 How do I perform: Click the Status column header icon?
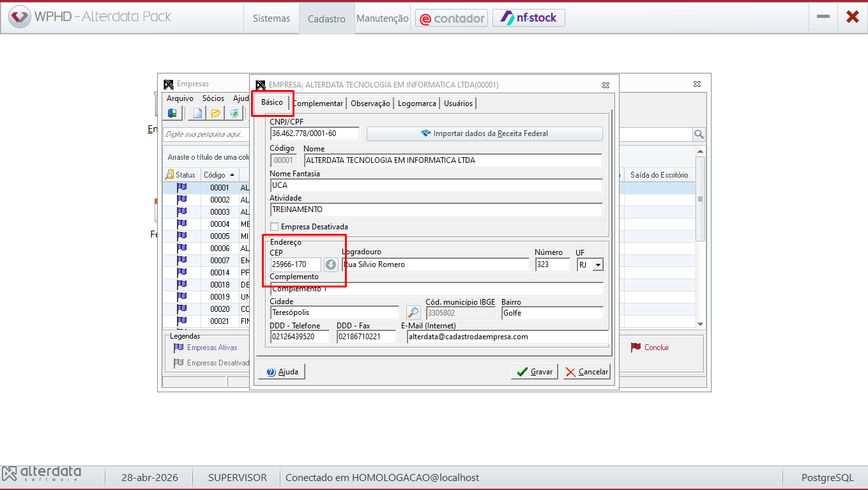pyautogui.click(x=169, y=175)
